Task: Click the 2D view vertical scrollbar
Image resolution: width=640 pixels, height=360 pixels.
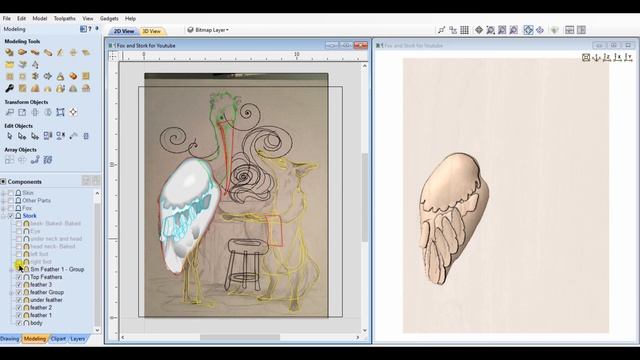Action: tap(365, 198)
